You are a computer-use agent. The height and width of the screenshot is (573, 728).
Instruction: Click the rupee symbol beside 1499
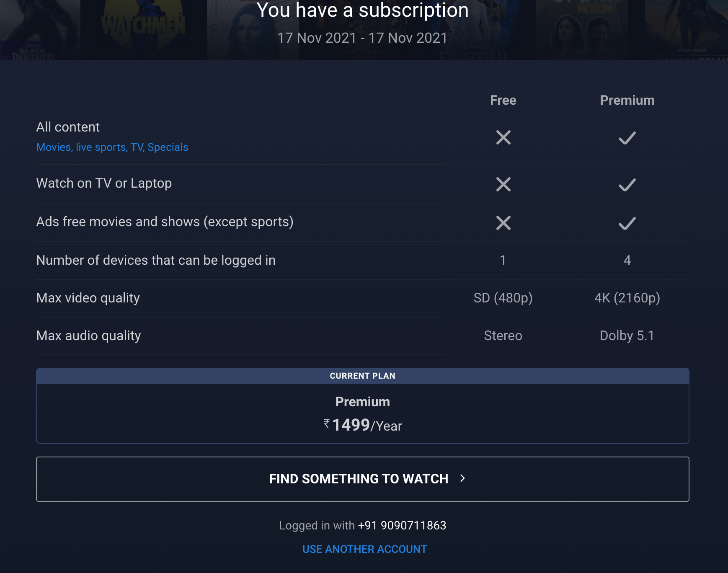(x=327, y=423)
